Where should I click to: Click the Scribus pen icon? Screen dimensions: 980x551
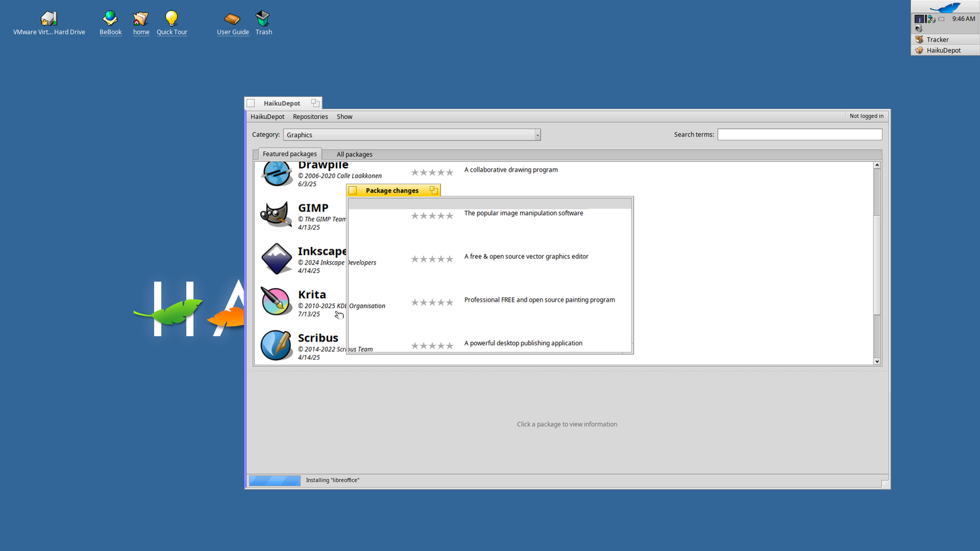click(x=276, y=345)
